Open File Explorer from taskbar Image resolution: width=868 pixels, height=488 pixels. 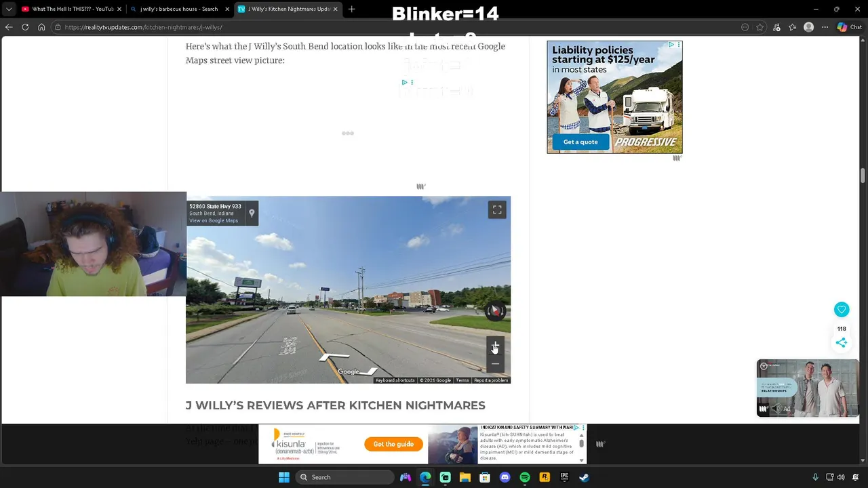(465, 477)
